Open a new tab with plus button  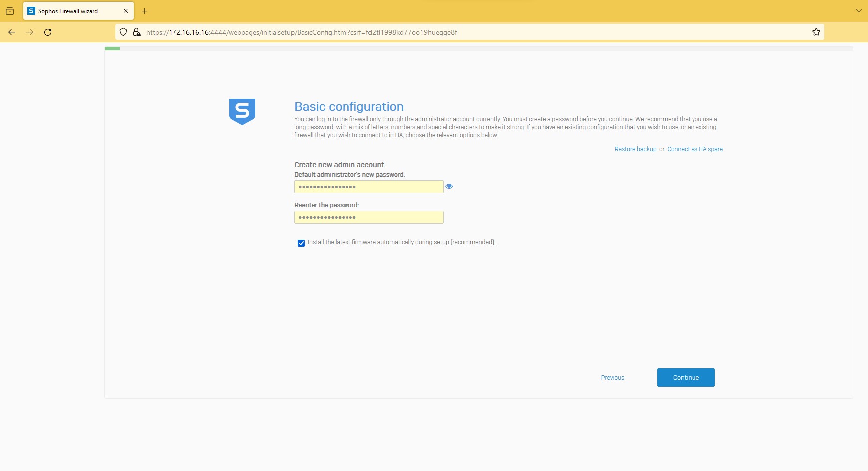[x=145, y=11]
